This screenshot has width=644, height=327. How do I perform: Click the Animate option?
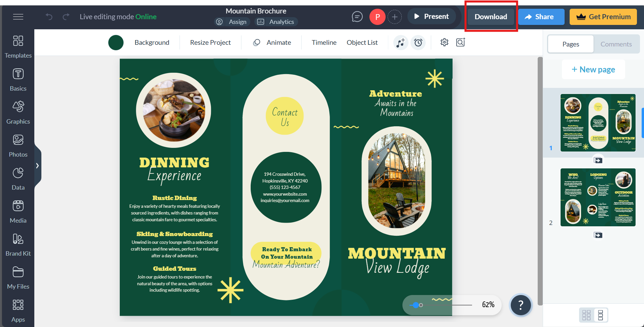[x=272, y=42]
